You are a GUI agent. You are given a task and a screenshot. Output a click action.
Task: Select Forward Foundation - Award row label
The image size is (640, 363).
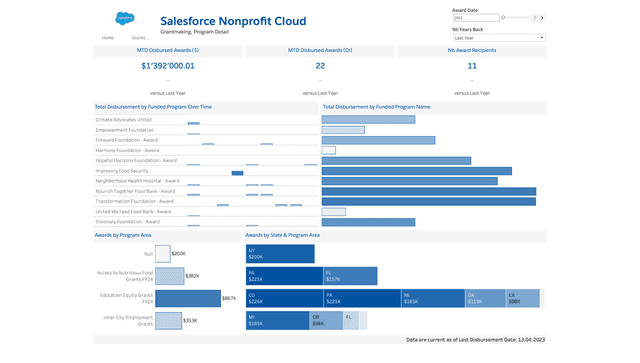point(127,140)
